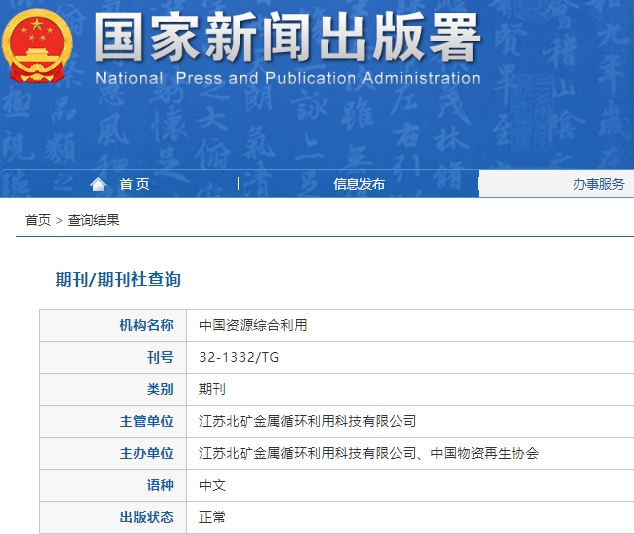Click the 期刊 value in 类别 row
Screen dimensions: 634x534
coord(212,389)
